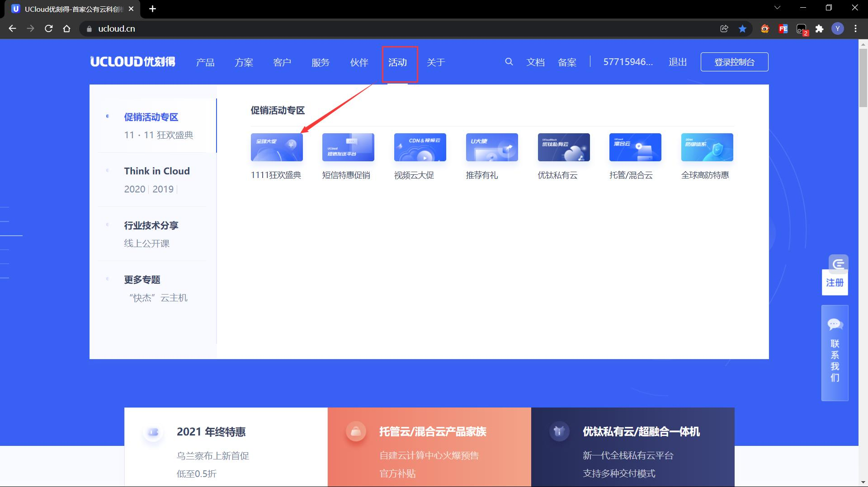Viewport: 868px width, 487px height.
Task: Open the 1111狂欢盛典 promo thumbnail
Action: 277,147
